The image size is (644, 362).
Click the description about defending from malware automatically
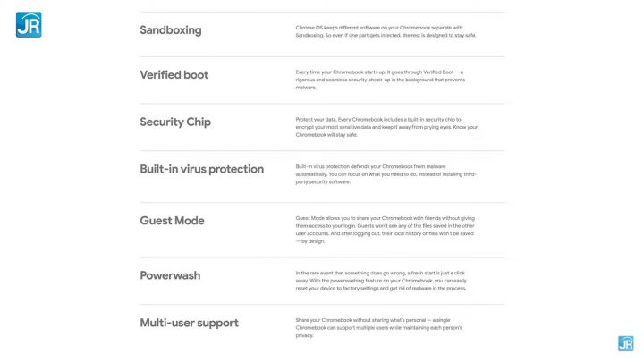click(386, 173)
